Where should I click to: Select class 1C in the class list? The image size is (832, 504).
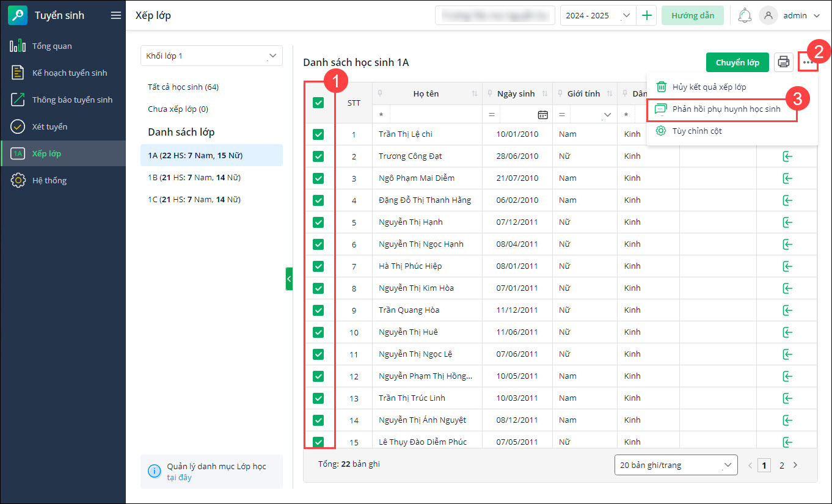[x=211, y=199]
